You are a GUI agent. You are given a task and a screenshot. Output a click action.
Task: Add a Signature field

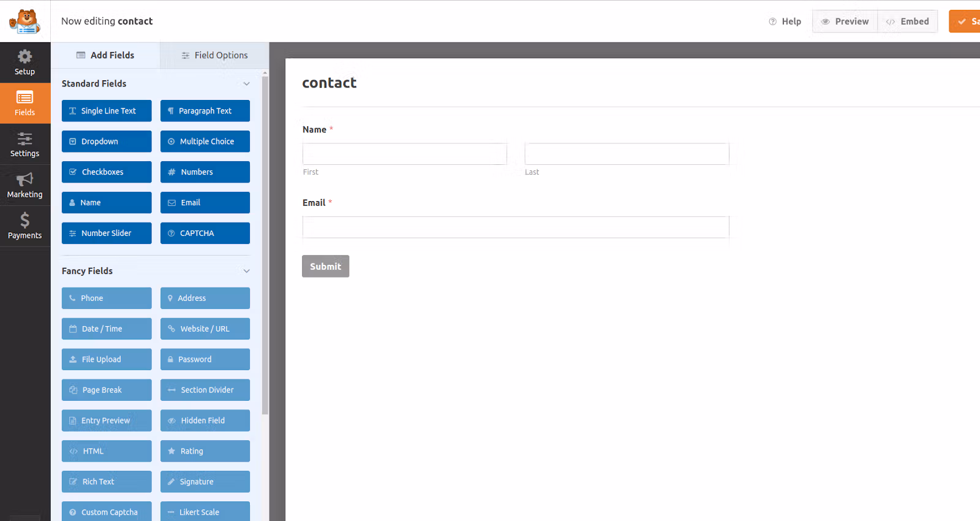tap(205, 482)
